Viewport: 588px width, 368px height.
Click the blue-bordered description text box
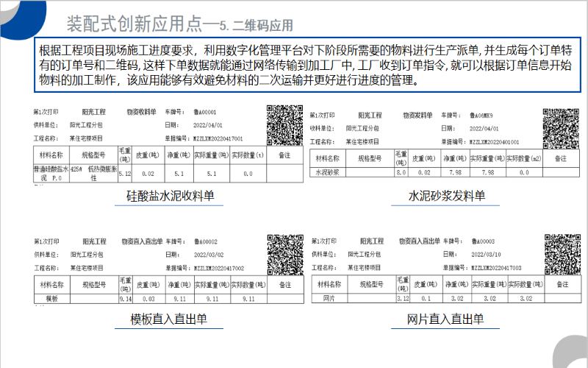pyautogui.click(x=307, y=65)
